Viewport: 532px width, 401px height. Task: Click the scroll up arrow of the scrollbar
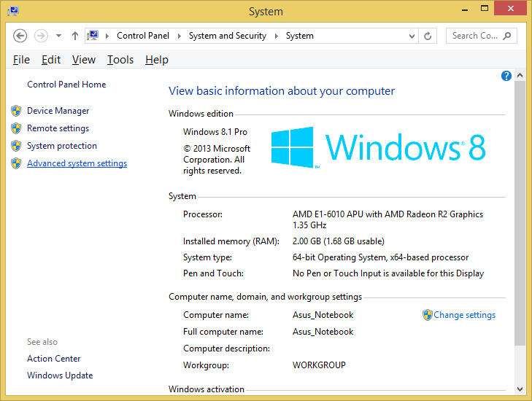520,76
